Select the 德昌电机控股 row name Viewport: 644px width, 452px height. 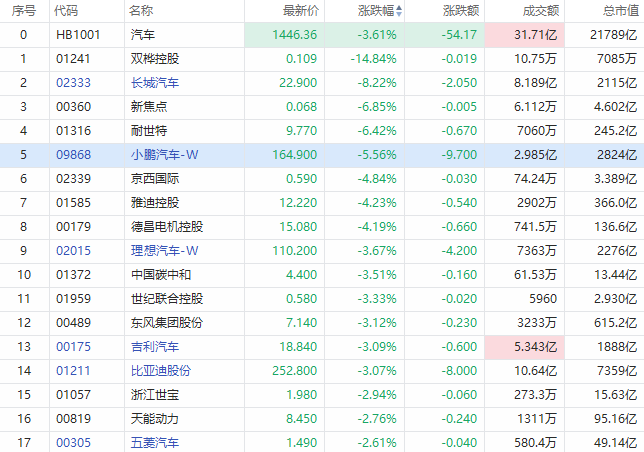click(167, 227)
